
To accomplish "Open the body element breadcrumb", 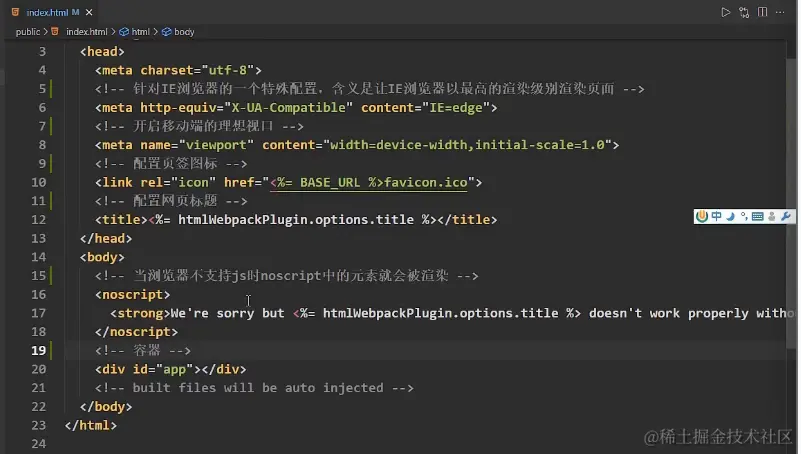I will 178,32.
